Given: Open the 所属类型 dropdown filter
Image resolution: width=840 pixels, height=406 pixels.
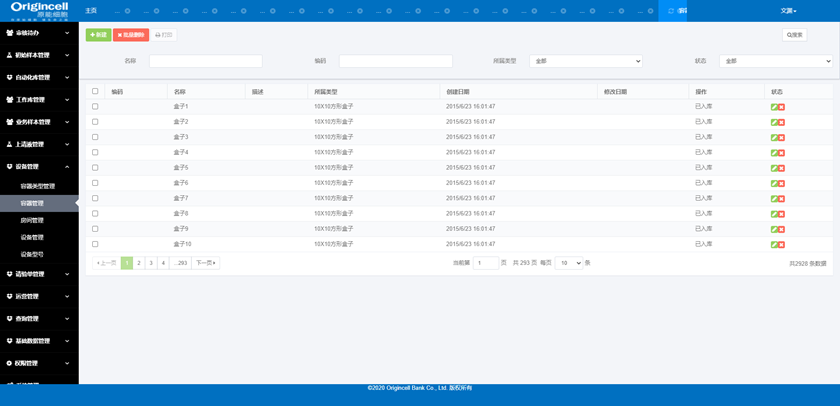Looking at the screenshot, I should pyautogui.click(x=585, y=61).
